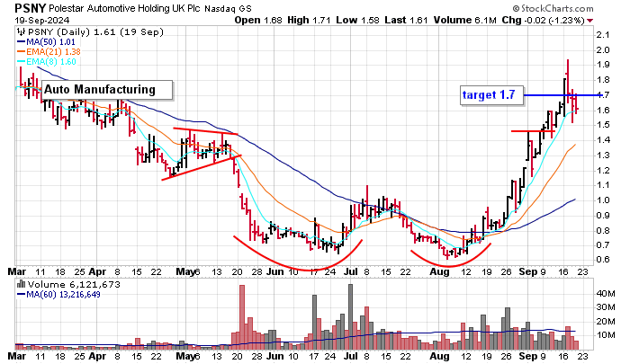Click the 1.8 label on the price axis
The image size is (630, 364).
coord(603,80)
